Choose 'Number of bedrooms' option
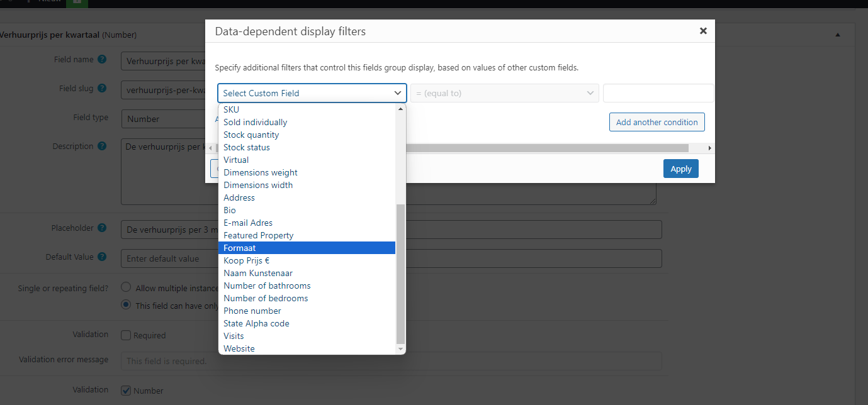 click(x=307, y=298)
